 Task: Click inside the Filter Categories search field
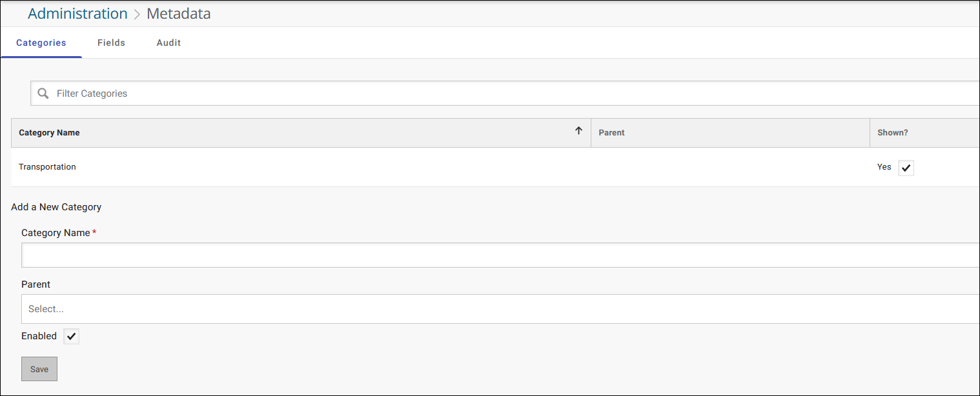pyautogui.click(x=258, y=93)
